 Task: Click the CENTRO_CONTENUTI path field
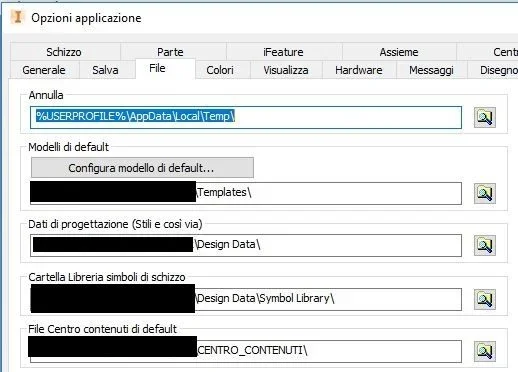point(246,351)
